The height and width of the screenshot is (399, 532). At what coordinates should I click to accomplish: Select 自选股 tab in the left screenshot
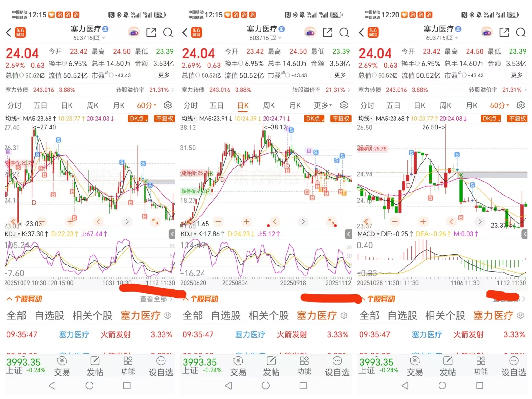[x=50, y=315]
